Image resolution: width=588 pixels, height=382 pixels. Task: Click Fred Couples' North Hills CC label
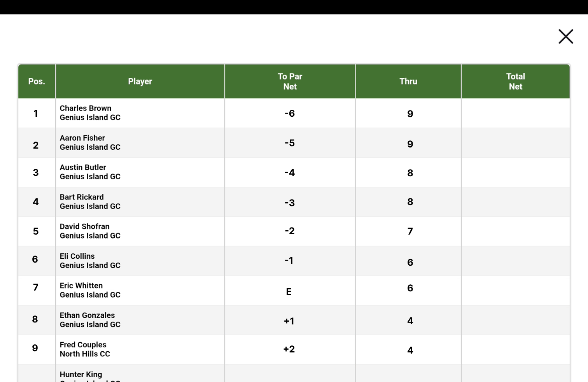pos(85,354)
